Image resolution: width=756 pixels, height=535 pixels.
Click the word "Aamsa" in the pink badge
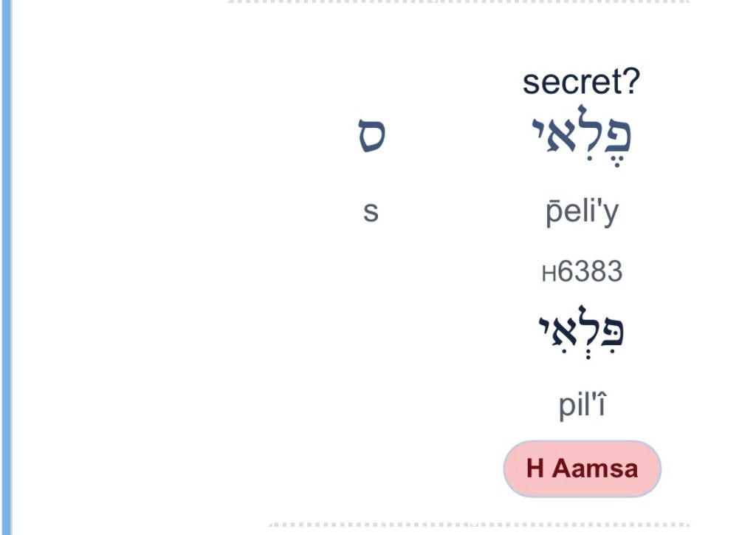tap(595, 468)
